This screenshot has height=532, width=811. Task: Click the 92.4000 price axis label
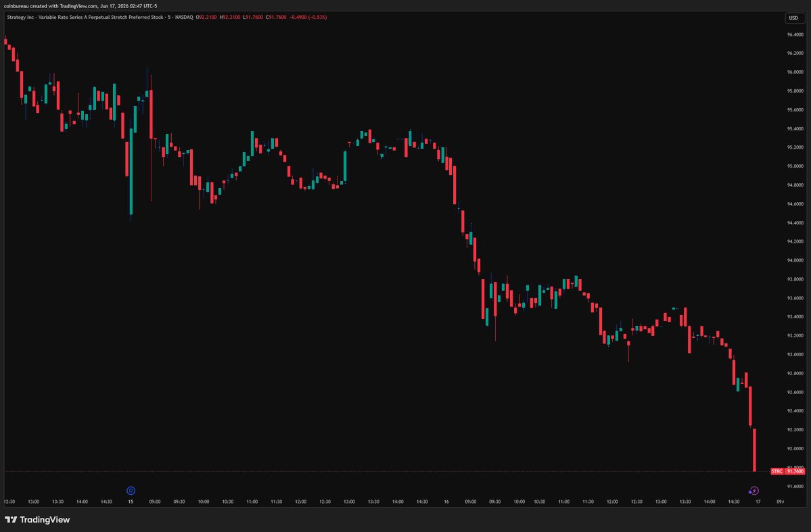[795, 411]
